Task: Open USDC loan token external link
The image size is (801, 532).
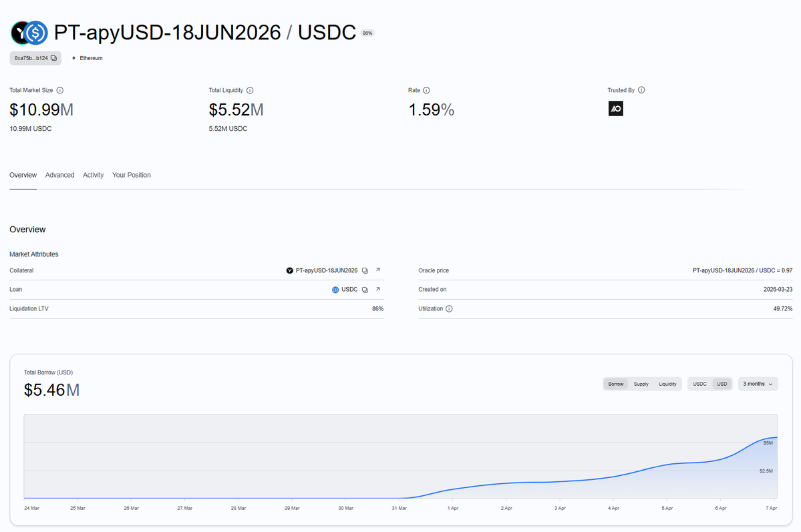Action: pyautogui.click(x=378, y=289)
